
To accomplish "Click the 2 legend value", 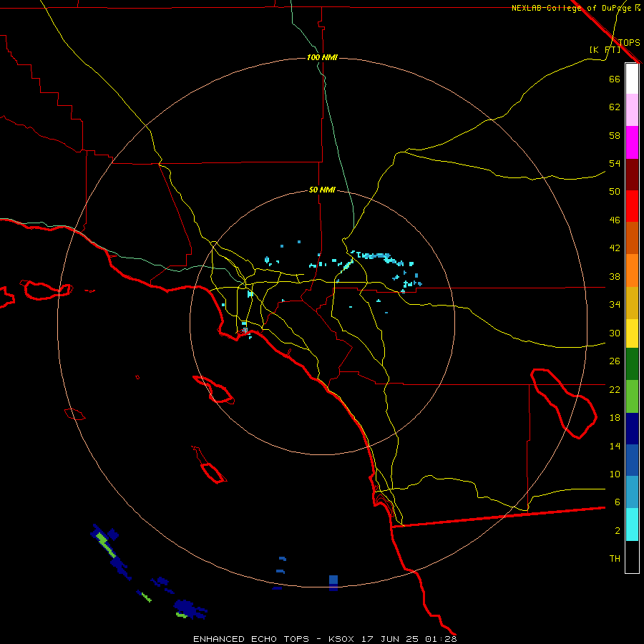I will [617, 531].
